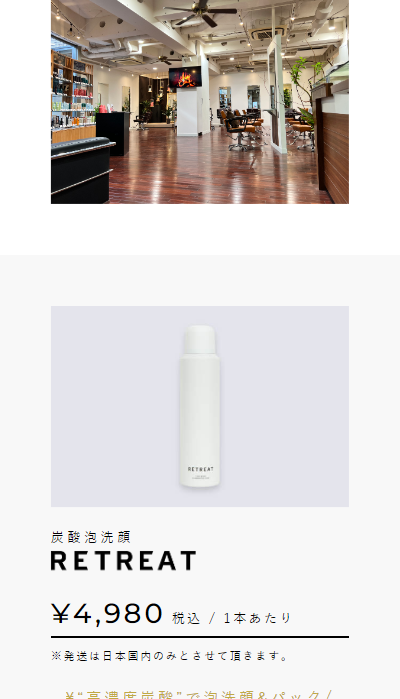The image size is (400, 699).
Task: Click the black divider line under the price
Action: [x=200, y=637]
